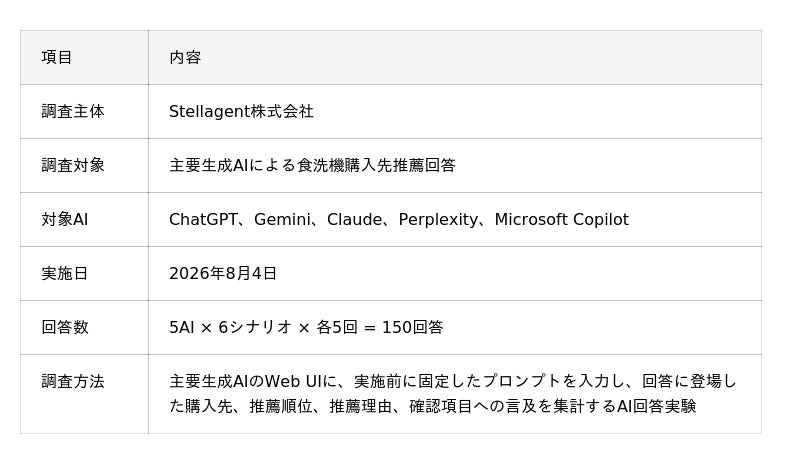The width and height of the screenshot is (800, 464).
Task: Click the 項目 header cell
Action: [x=84, y=57]
